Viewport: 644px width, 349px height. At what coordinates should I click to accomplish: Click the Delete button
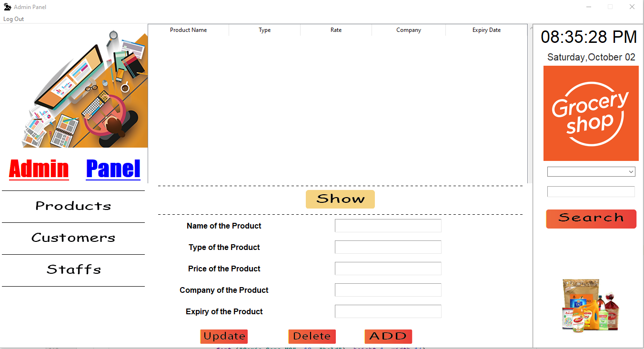[x=312, y=336]
